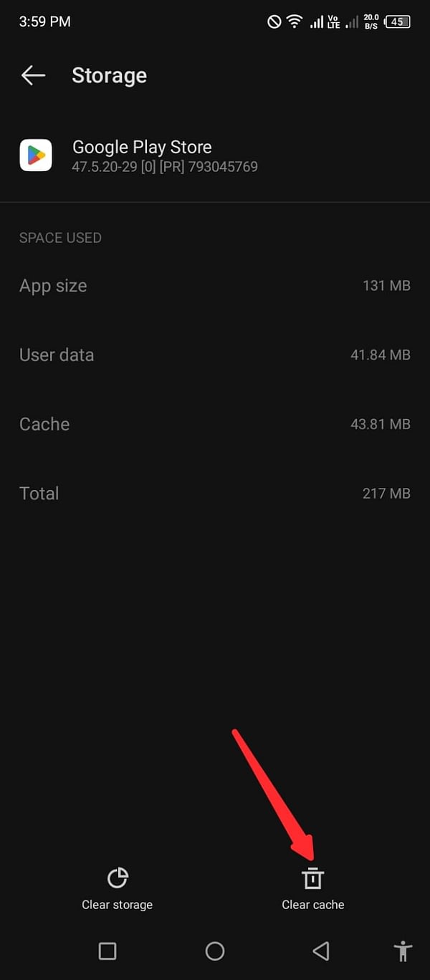
Task: Tap the back triangle navigation button
Action: 321,951
